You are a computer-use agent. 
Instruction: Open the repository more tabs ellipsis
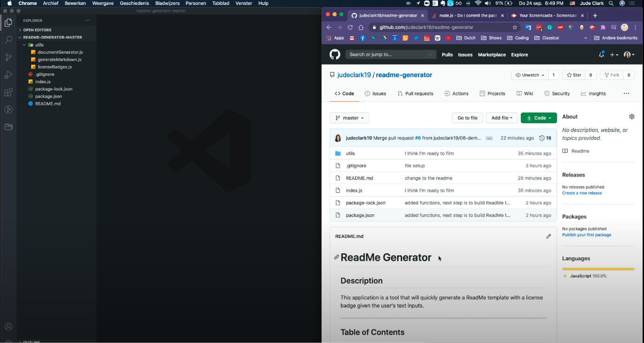click(x=626, y=93)
